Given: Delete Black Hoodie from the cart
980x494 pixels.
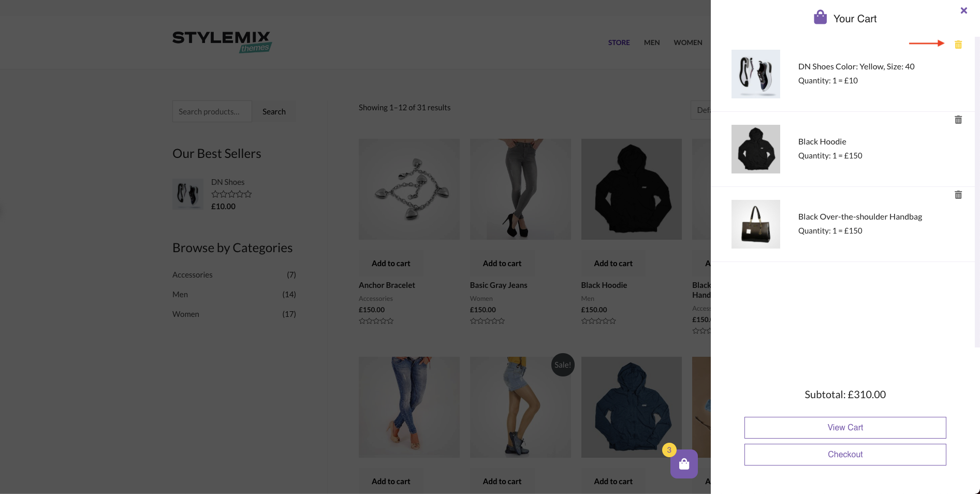Looking at the screenshot, I should (x=958, y=120).
